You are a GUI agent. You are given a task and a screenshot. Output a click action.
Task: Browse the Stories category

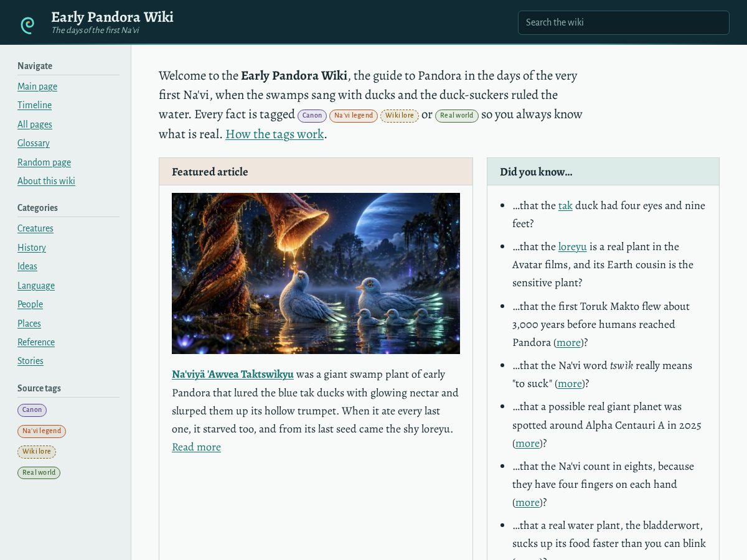click(x=31, y=361)
